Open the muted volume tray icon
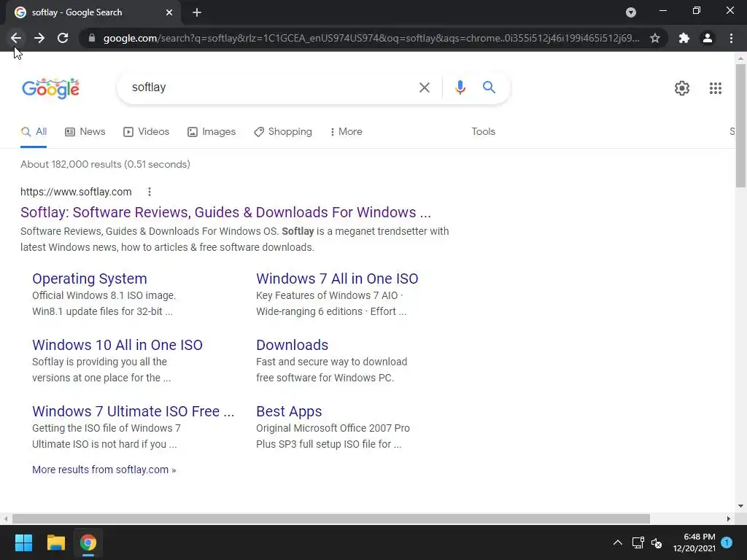The height and width of the screenshot is (560, 747). [657, 542]
